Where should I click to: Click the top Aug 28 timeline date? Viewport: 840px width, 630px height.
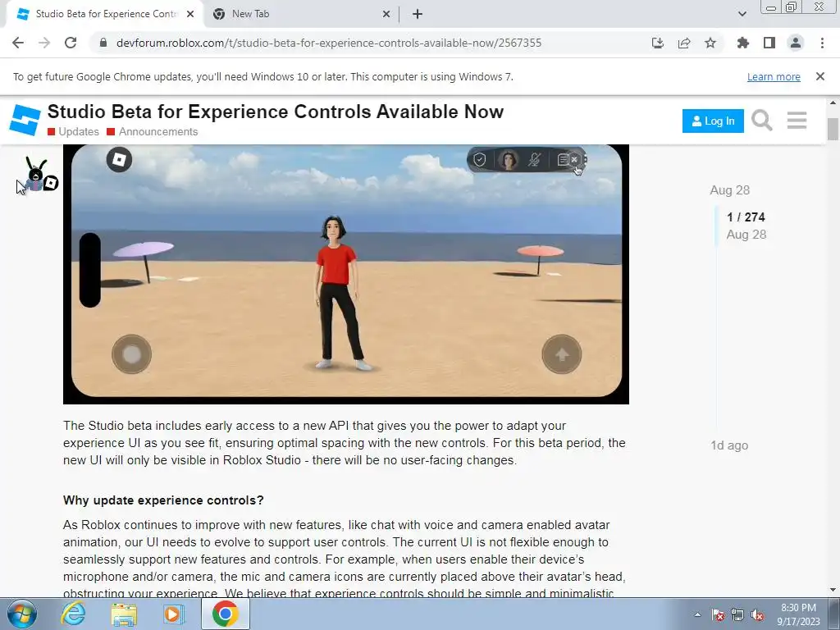tap(729, 190)
